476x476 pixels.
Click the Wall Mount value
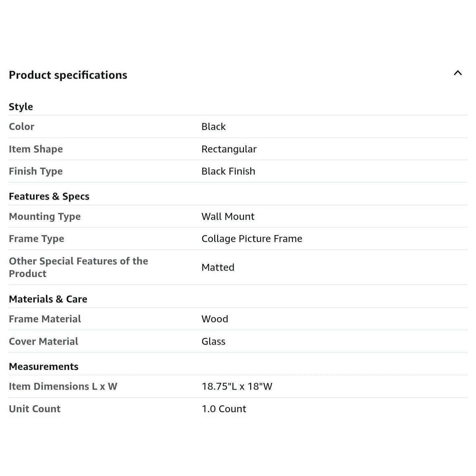coord(228,217)
